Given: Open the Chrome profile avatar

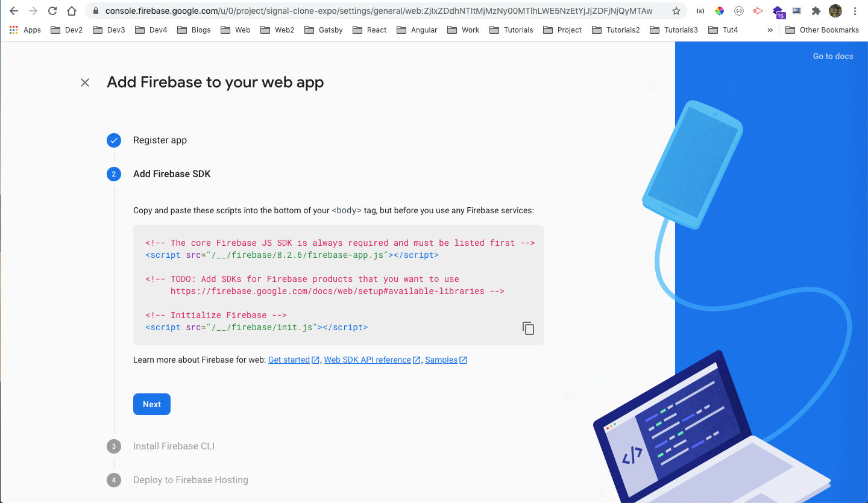Looking at the screenshot, I should pyautogui.click(x=835, y=11).
